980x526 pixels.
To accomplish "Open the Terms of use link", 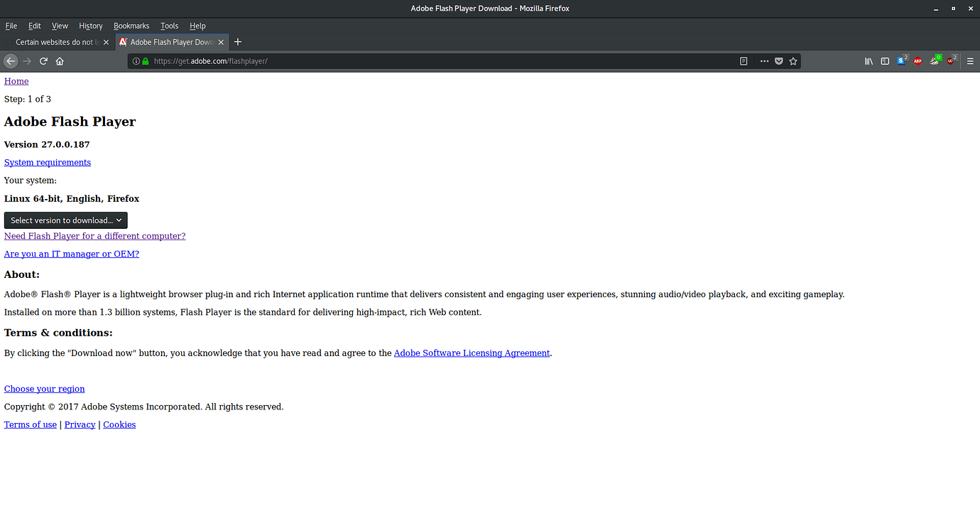I will click(31, 424).
